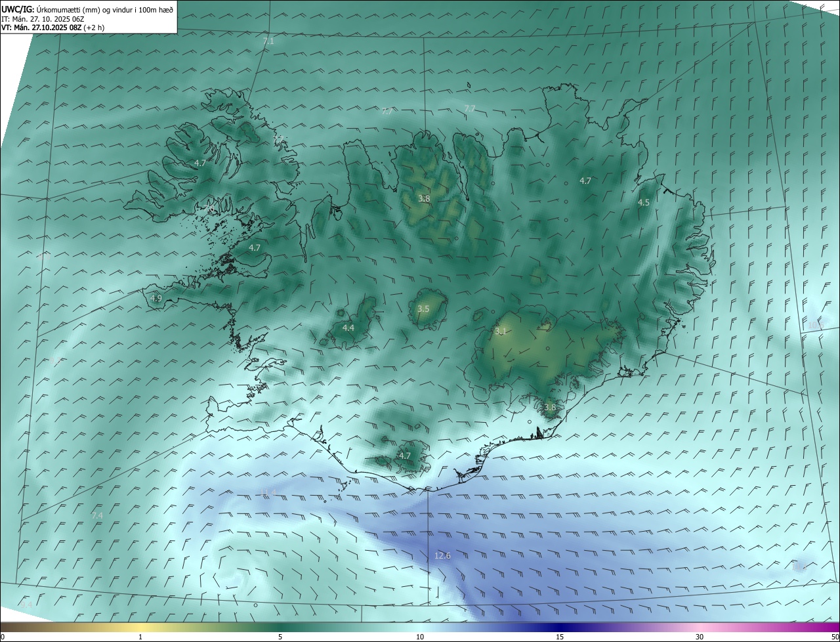Click the 4.5 value label

[644, 203]
